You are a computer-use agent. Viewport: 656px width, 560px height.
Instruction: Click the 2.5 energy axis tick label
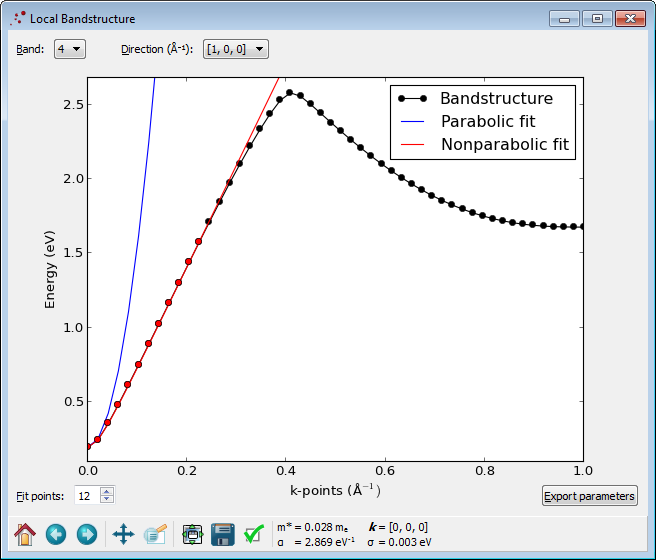[x=74, y=105]
